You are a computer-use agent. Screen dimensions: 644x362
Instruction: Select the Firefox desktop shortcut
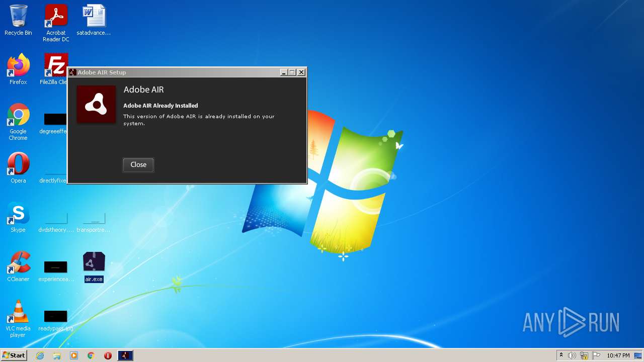pos(18,69)
